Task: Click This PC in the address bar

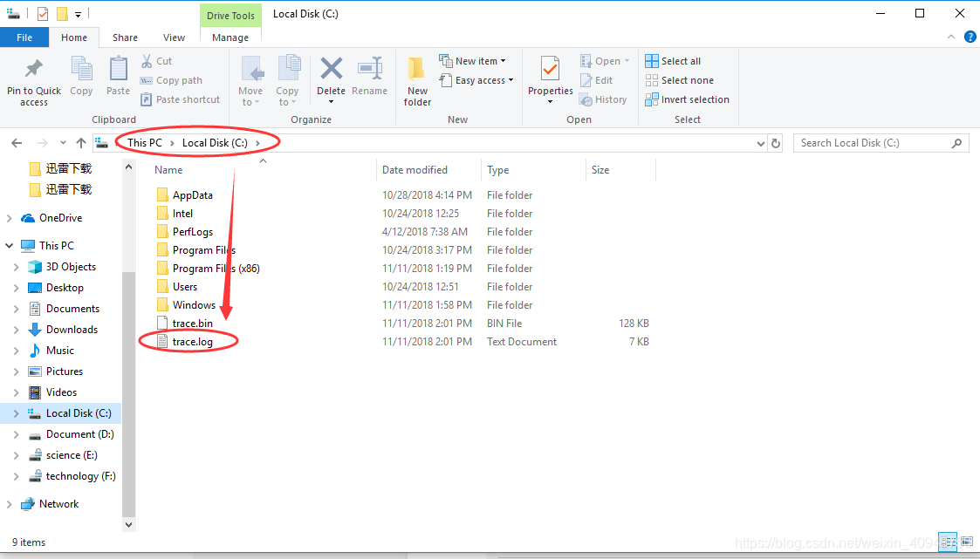Action: tap(144, 143)
